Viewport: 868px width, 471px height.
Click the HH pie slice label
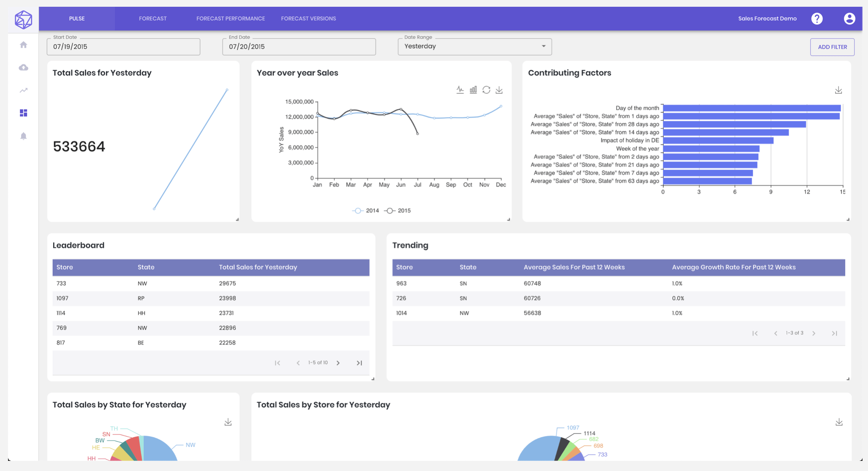(91, 458)
